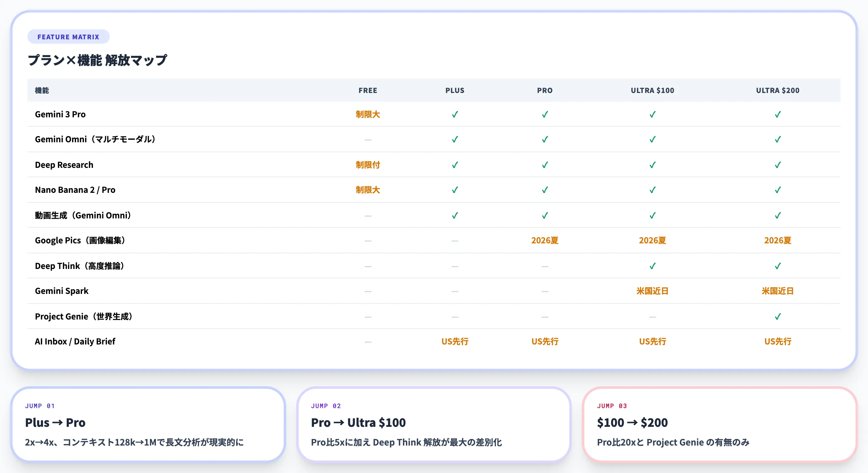This screenshot has height=473, width=868.
Task: Select the ULTRA $200 column header
Action: [x=778, y=90]
